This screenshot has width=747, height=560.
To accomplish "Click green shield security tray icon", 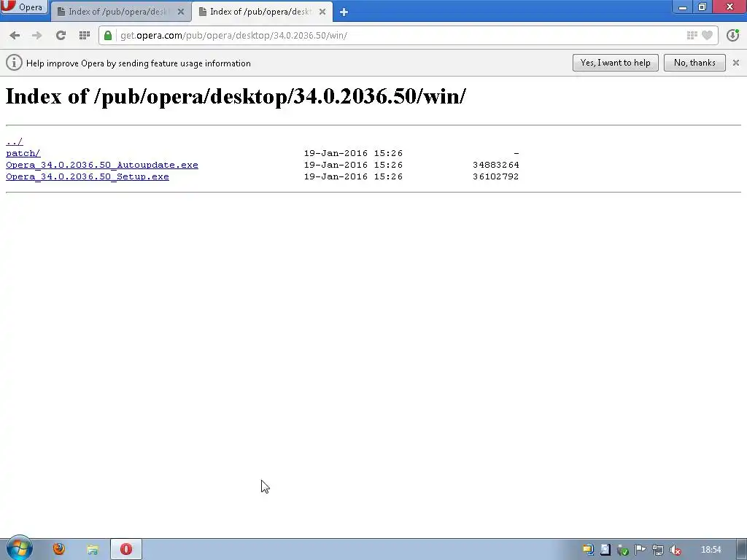I will pyautogui.click(x=623, y=550).
